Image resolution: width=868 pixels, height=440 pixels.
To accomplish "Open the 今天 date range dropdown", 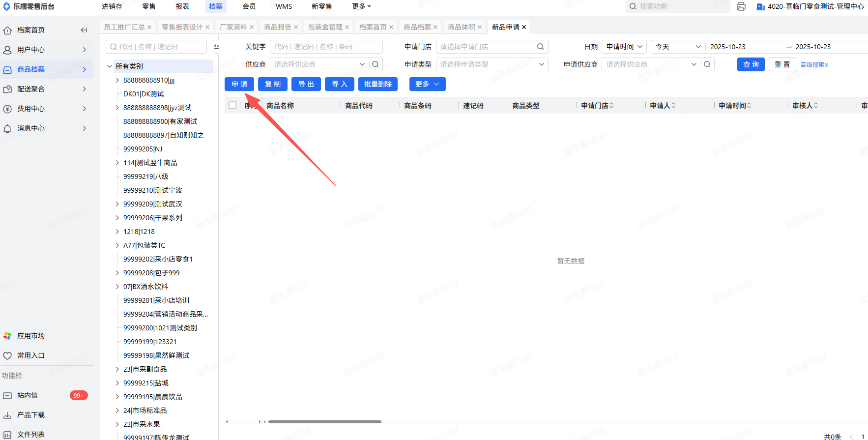I will [x=678, y=47].
